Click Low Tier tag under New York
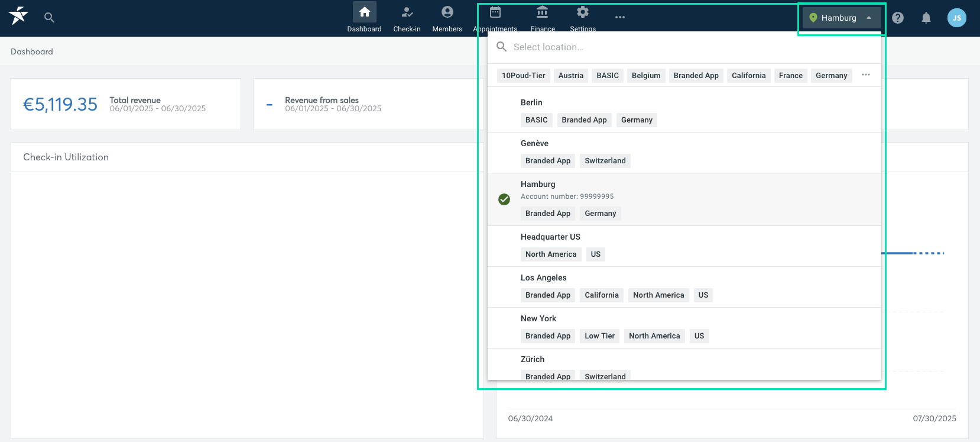The image size is (980, 442). tap(600, 336)
